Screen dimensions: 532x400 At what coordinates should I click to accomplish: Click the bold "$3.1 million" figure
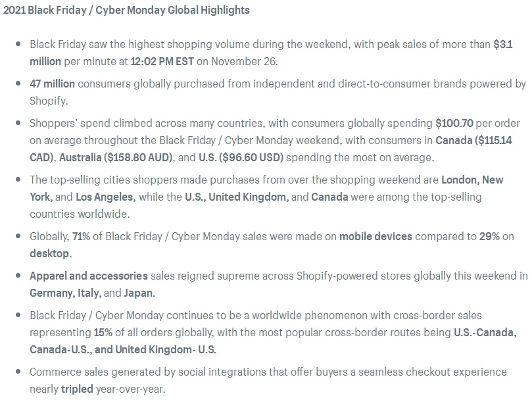(502, 44)
